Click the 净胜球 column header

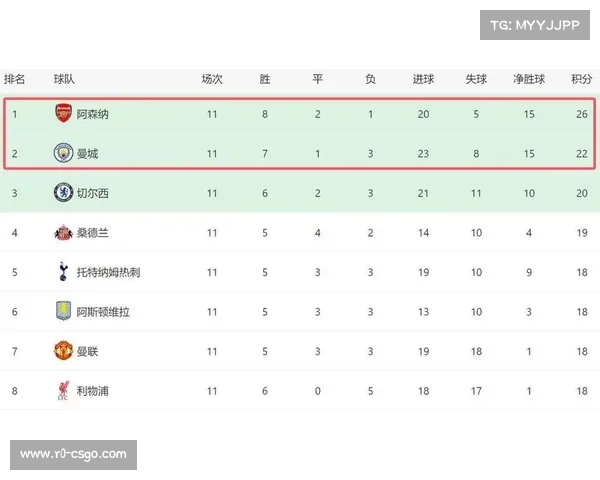529,79
